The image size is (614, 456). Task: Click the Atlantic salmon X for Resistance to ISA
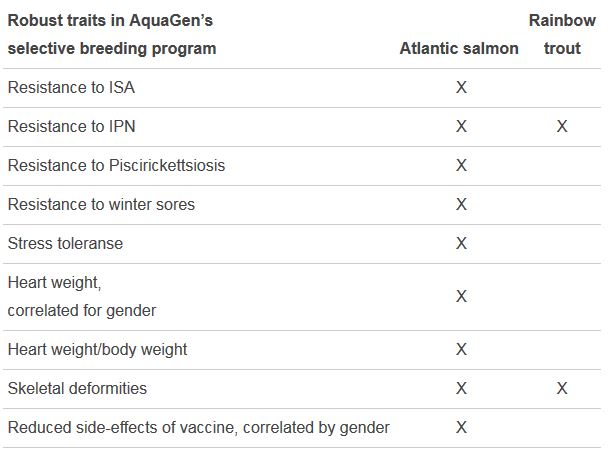click(x=461, y=88)
